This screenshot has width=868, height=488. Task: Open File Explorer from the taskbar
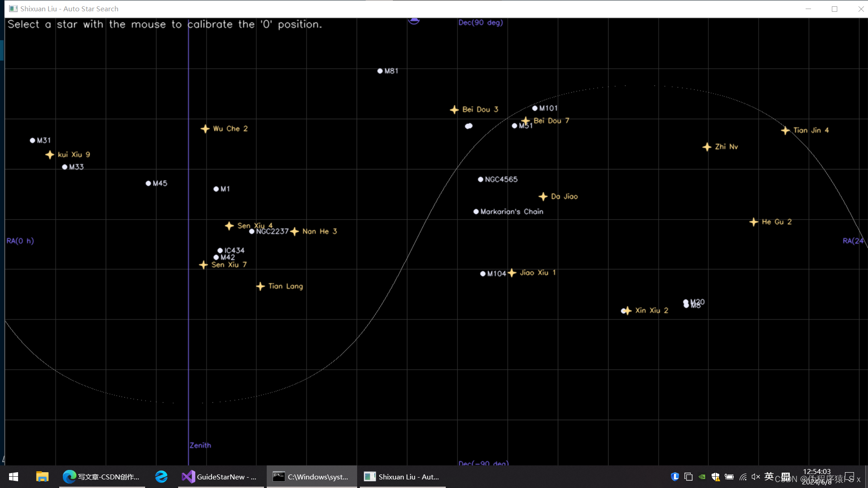(x=42, y=477)
